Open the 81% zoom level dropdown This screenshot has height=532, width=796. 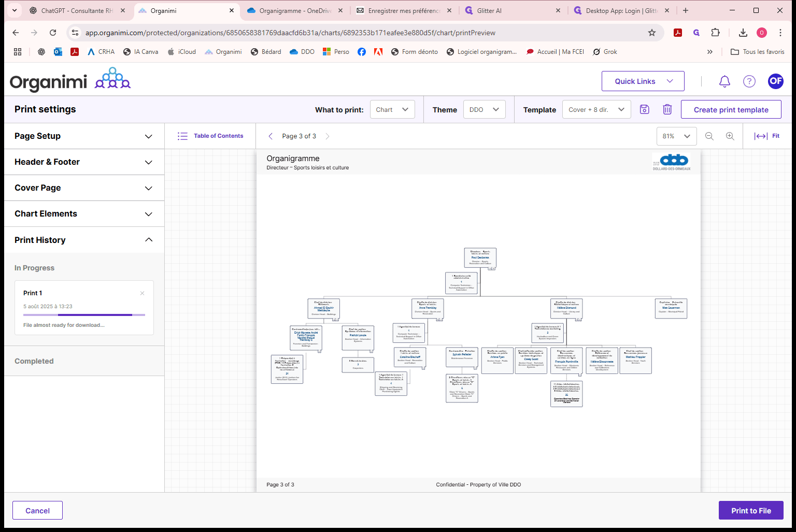point(676,136)
